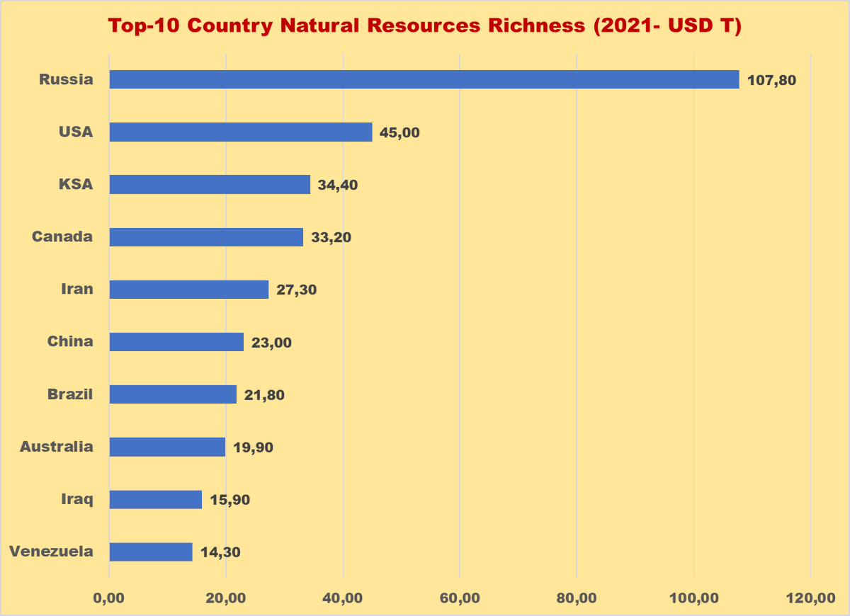Click the Russia category label
The height and width of the screenshot is (616, 850).
[66, 79]
